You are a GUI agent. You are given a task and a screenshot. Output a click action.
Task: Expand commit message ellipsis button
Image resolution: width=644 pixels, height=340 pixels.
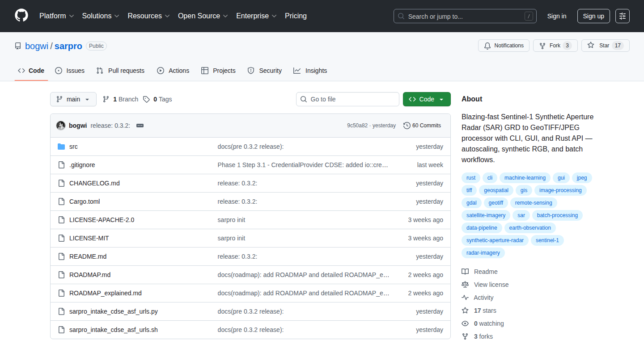[x=140, y=126]
